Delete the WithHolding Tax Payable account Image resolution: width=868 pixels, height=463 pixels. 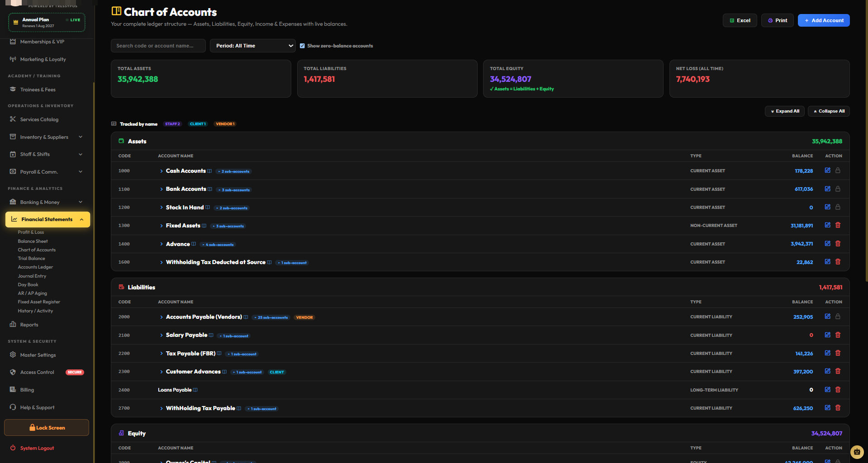click(838, 408)
